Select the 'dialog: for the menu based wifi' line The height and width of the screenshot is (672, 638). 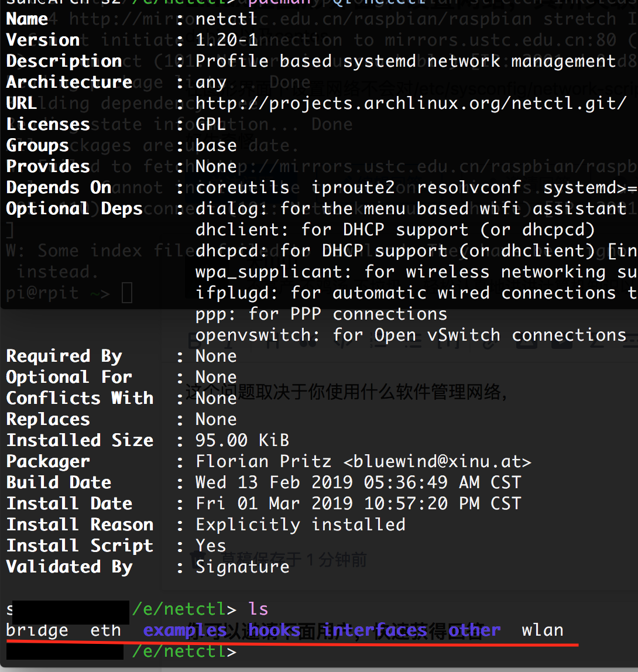click(x=411, y=208)
